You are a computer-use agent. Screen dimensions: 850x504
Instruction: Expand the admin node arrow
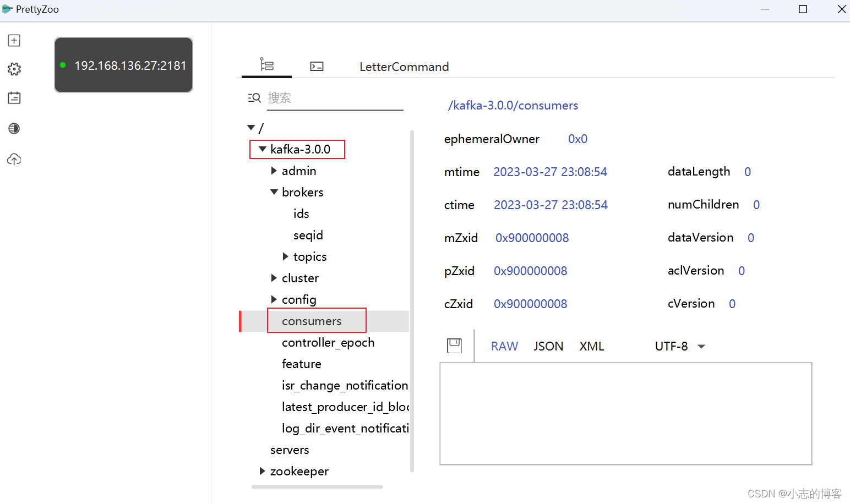274,171
